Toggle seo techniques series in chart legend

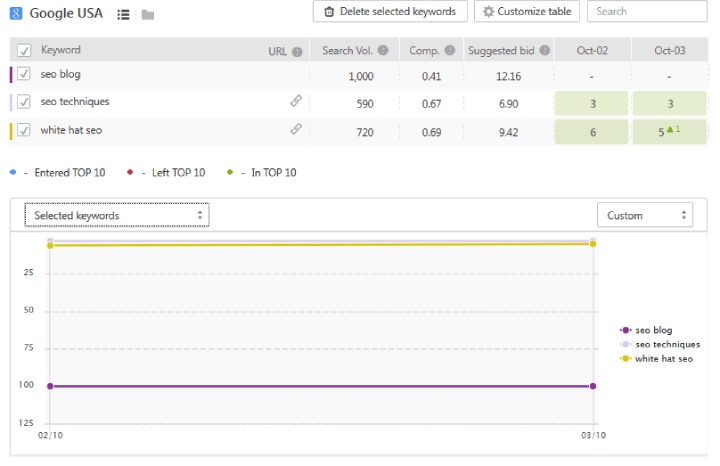(660, 344)
